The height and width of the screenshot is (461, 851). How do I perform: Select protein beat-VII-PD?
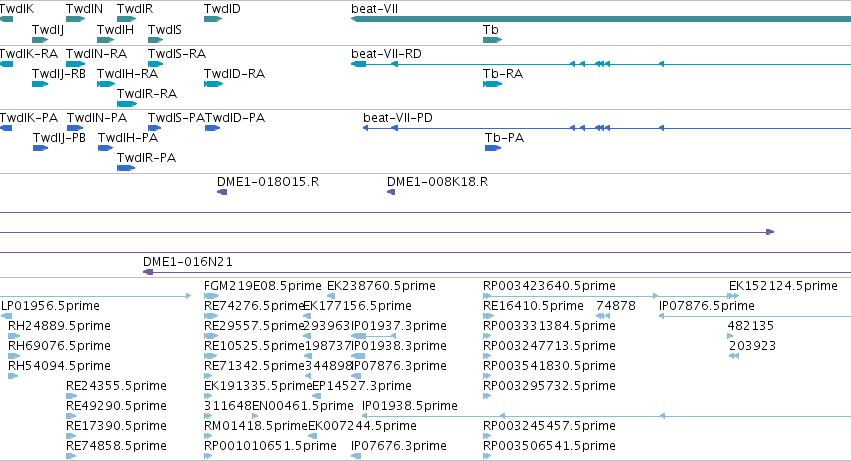[398, 117]
